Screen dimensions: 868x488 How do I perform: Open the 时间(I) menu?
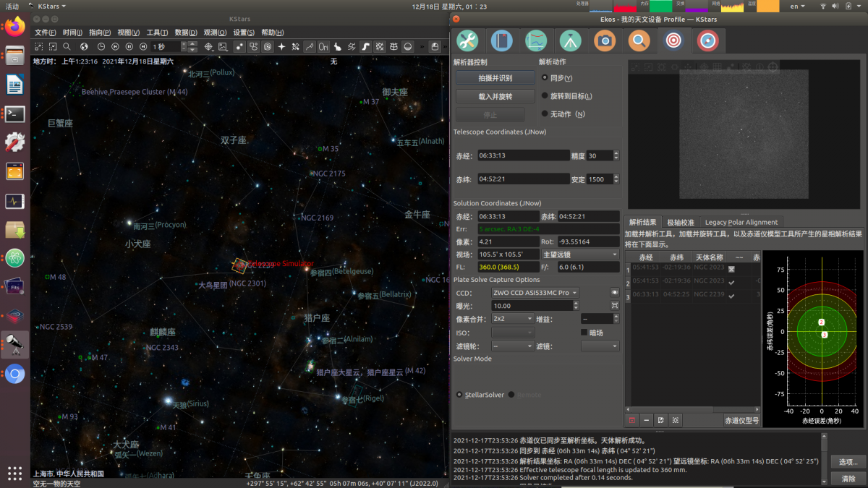72,33
